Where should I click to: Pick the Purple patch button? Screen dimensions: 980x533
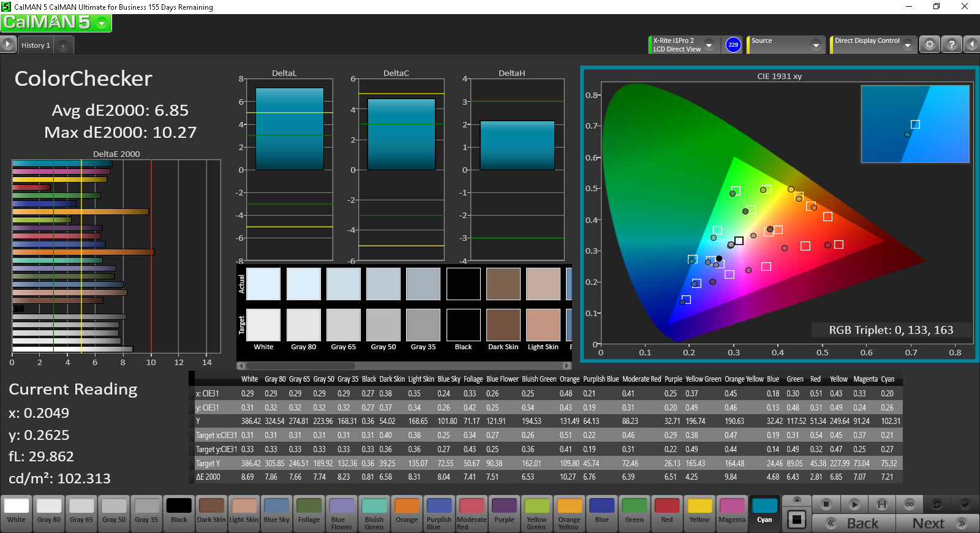(x=504, y=513)
